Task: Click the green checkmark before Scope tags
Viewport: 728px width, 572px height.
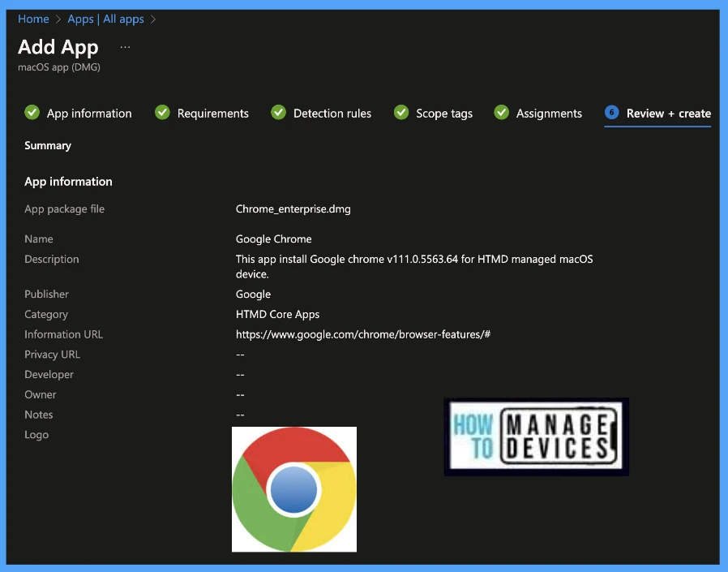Action: pos(401,113)
